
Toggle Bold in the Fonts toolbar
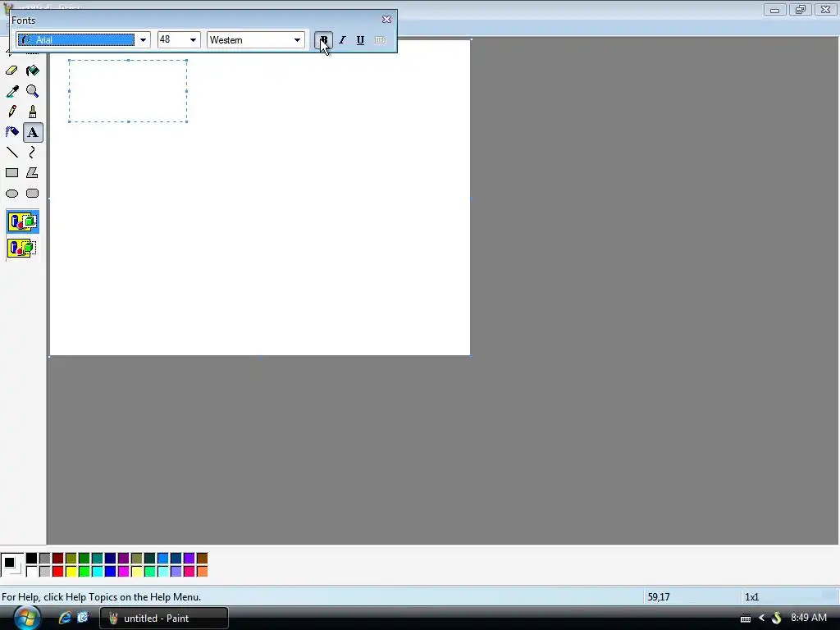click(323, 40)
